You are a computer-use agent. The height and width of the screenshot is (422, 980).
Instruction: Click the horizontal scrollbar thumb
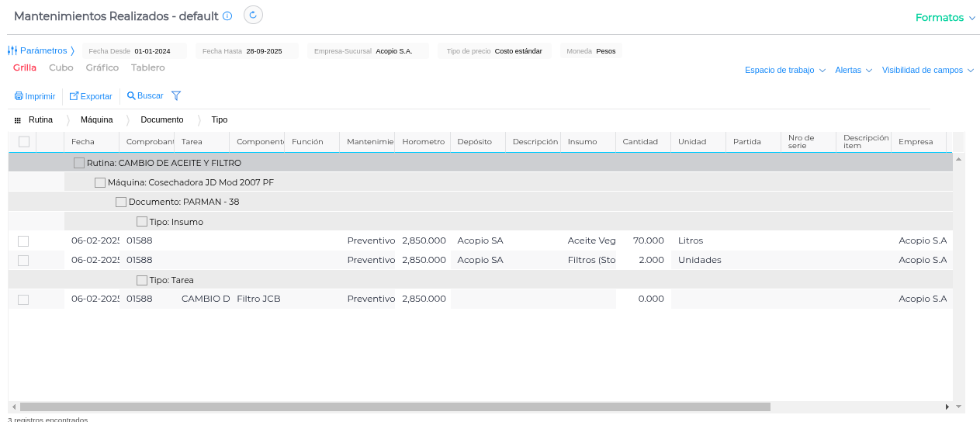point(395,406)
